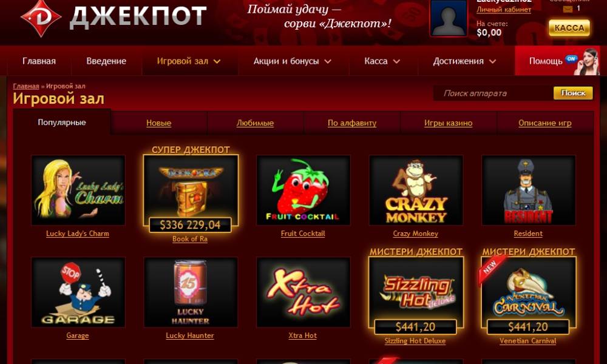Screen dimensions: 607x364
Task: Open the messages envelope icon
Action: click(568, 9)
